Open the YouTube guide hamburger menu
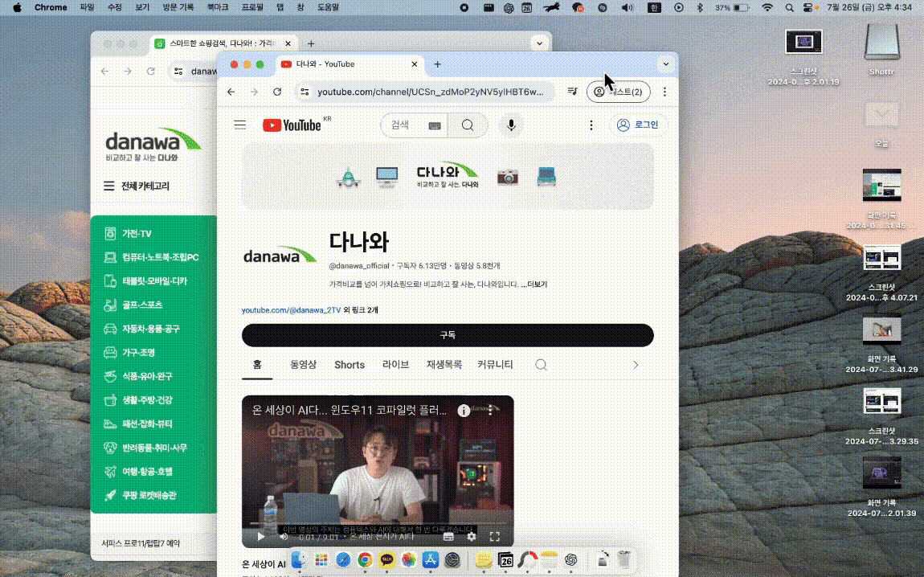 [240, 125]
